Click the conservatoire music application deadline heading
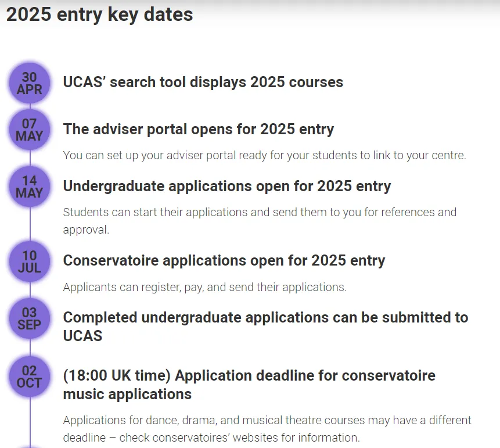This screenshot has width=500, height=448. [249, 385]
